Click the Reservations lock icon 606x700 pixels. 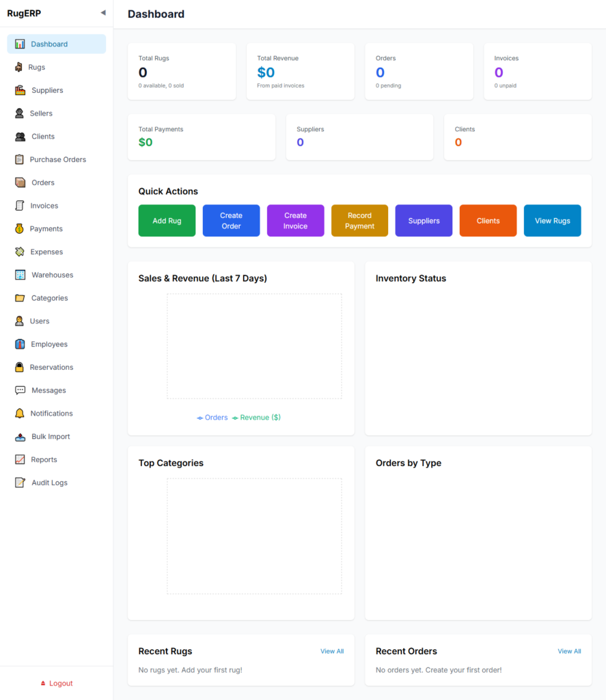coord(19,367)
